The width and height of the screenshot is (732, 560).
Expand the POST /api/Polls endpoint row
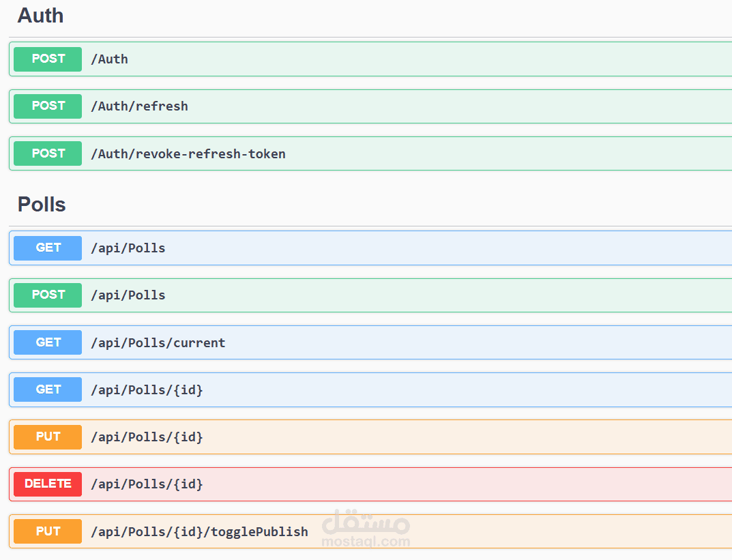(409, 295)
